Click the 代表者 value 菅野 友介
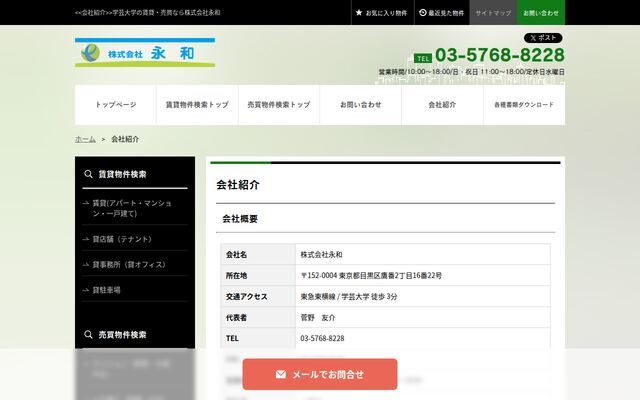 coord(318,318)
